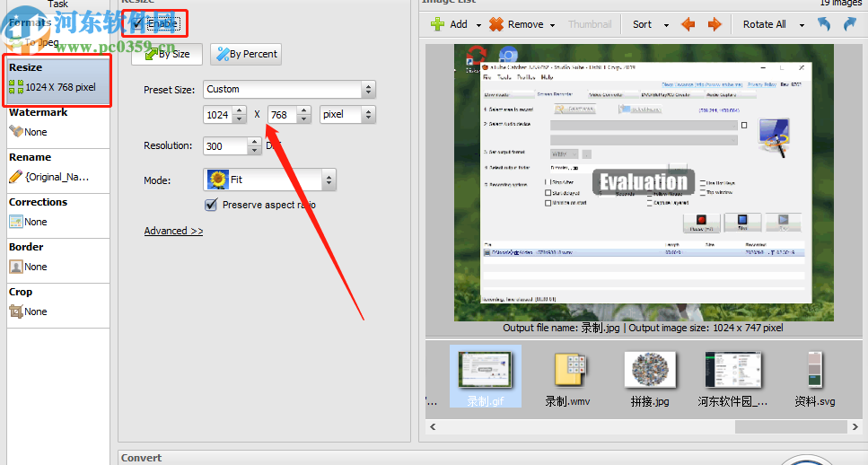The image size is (868, 465).
Task: Click the rename pencil icon
Action: 16,177
